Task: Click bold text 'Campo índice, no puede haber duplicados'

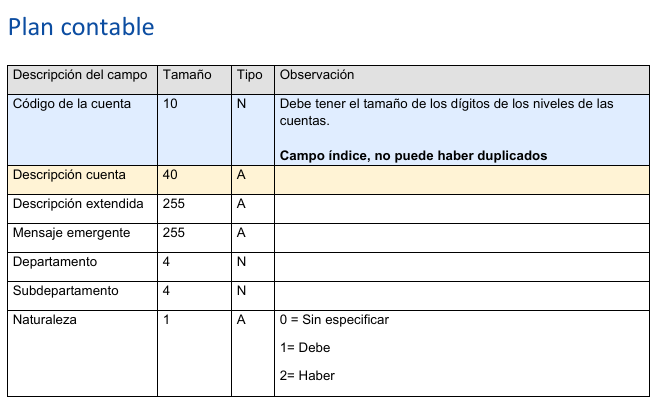Action: tap(413, 156)
